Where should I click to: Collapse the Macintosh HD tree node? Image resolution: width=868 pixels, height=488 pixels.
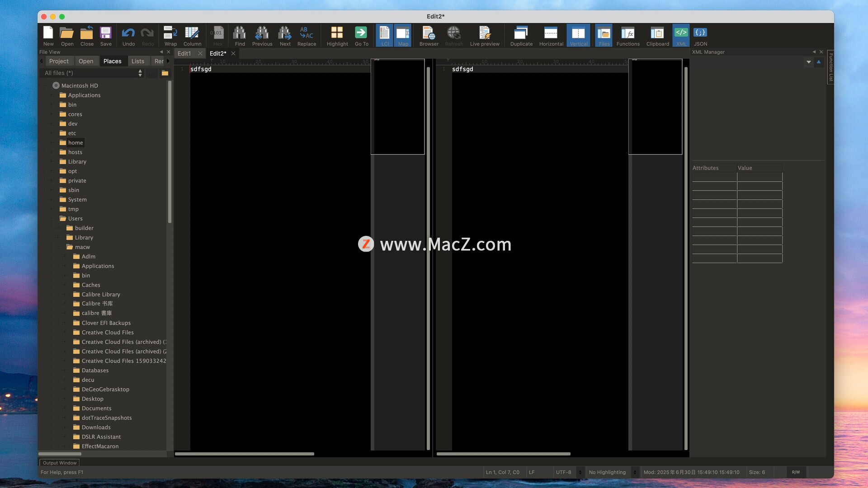tap(45, 85)
